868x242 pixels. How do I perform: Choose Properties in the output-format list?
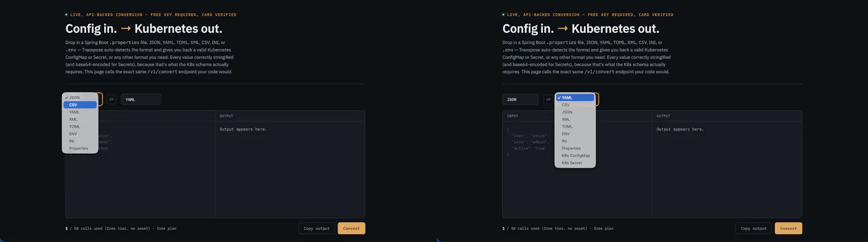pos(575,148)
